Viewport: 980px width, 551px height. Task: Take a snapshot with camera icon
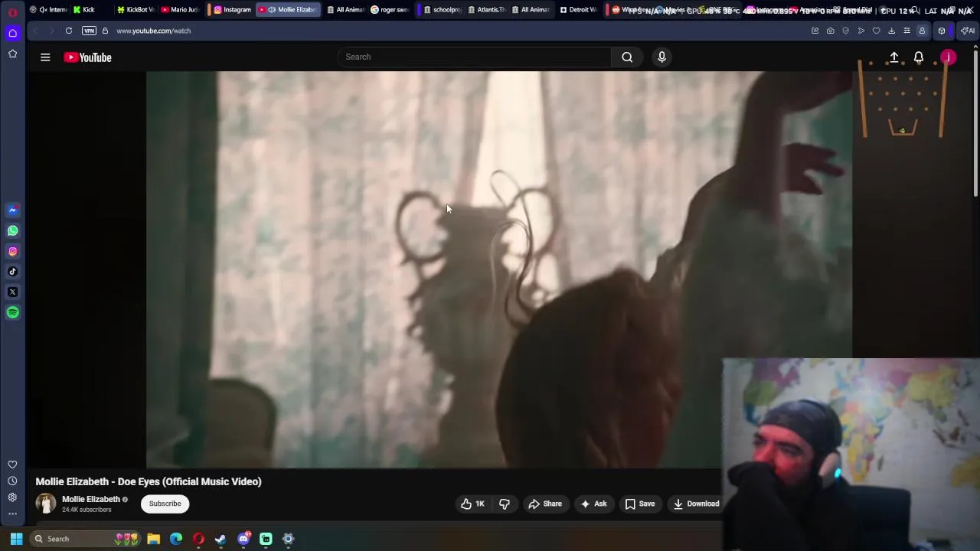click(x=830, y=31)
